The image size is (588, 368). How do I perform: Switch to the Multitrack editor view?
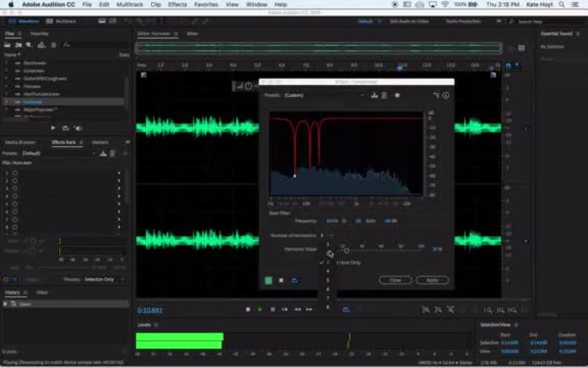[61, 21]
